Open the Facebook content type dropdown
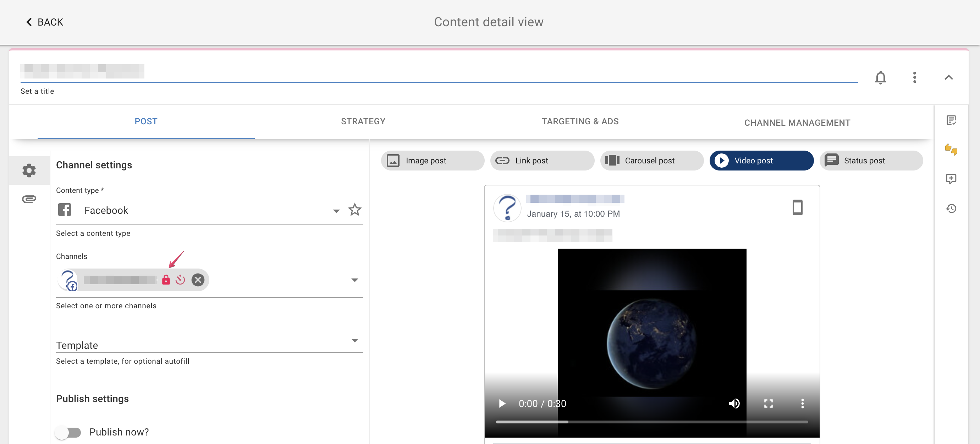The height and width of the screenshot is (444, 980). (x=336, y=211)
